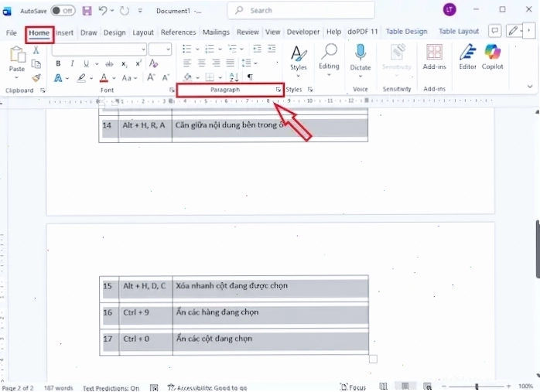Image resolution: width=540 pixels, height=392 pixels.
Task: Expand the Paste options arrow
Action: click(16, 77)
